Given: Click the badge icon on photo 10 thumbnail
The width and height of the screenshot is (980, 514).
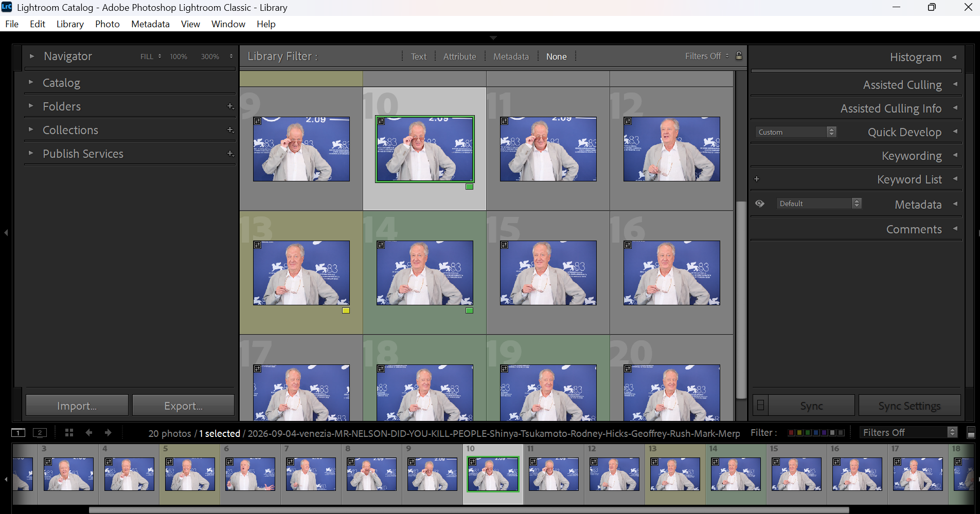Looking at the screenshot, I should (381, 121).
